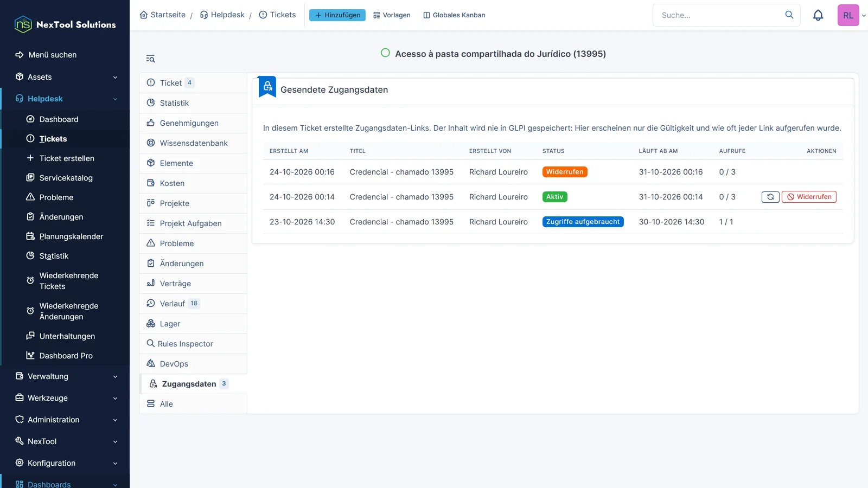This screenshot has height=488, width=868.
Task: Expand the NexTool sidebar menu
Action: (65, 441)
